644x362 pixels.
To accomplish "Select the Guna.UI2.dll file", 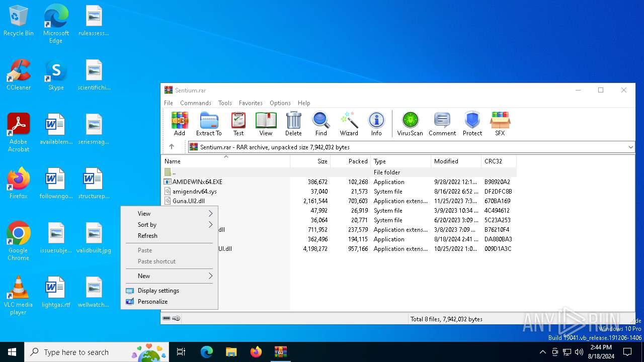I will [339, 201].
